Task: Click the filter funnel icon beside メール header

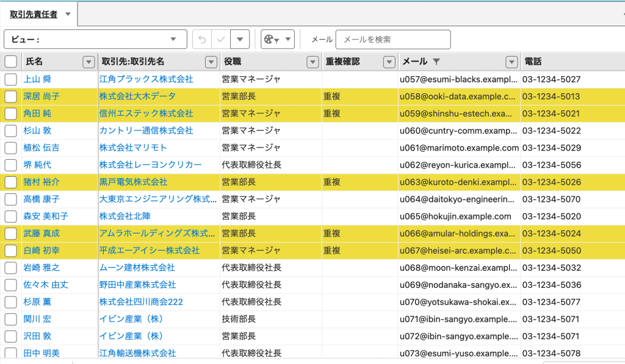Action: click(x=436, y=62)
